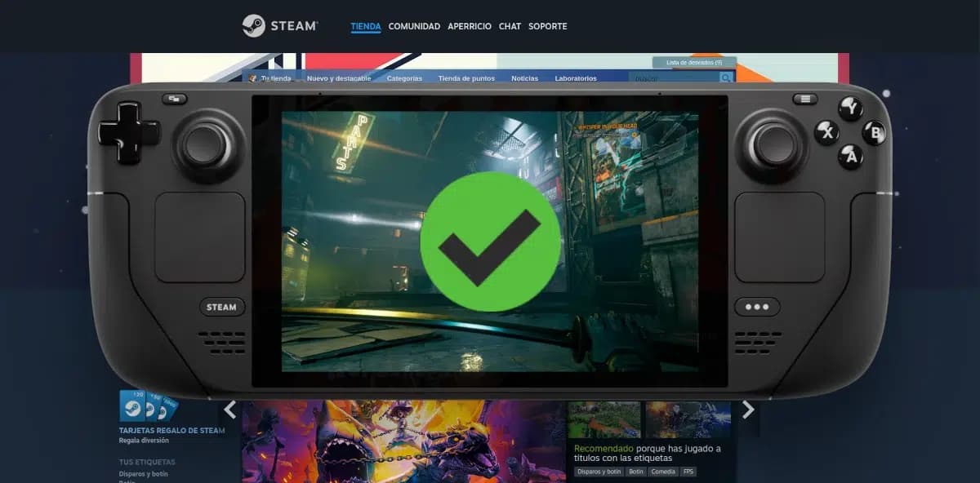Open TARJETAS REGALO DE STEAM link

pos(172,431)
